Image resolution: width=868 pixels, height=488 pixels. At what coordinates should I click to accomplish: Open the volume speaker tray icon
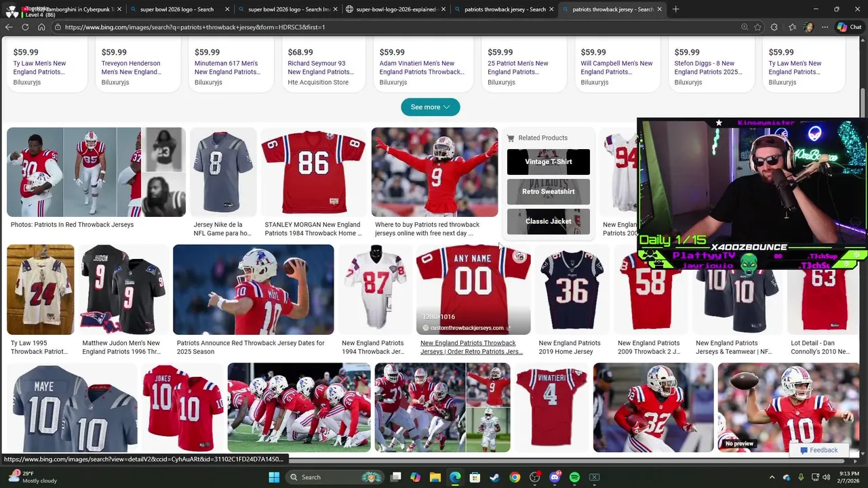tap(826, 477)
